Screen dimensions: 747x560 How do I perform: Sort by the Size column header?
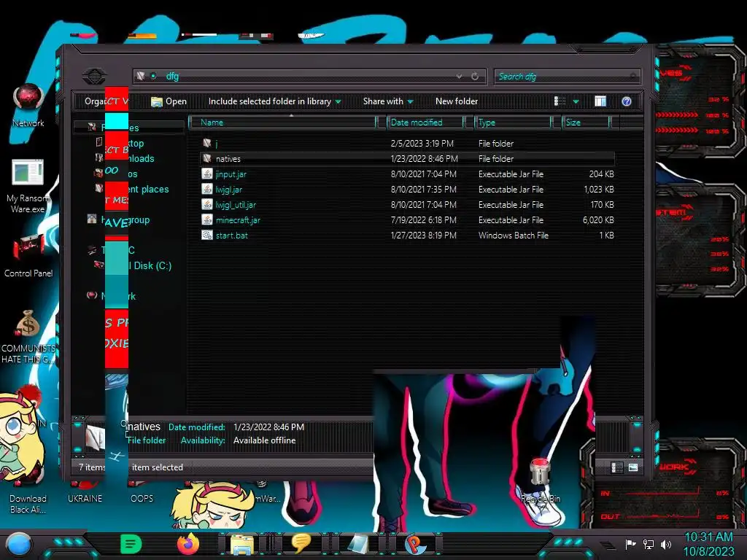(586, 122)
